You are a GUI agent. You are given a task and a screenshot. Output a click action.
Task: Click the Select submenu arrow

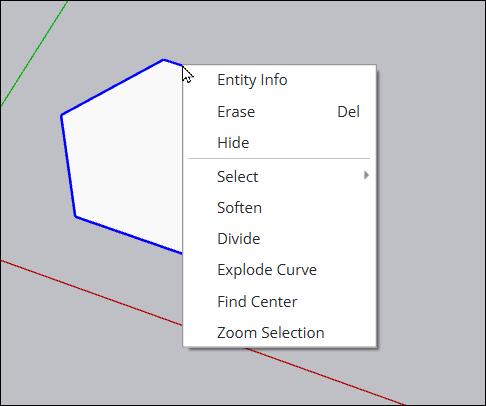pyautogui.click(x=366, y=175)
